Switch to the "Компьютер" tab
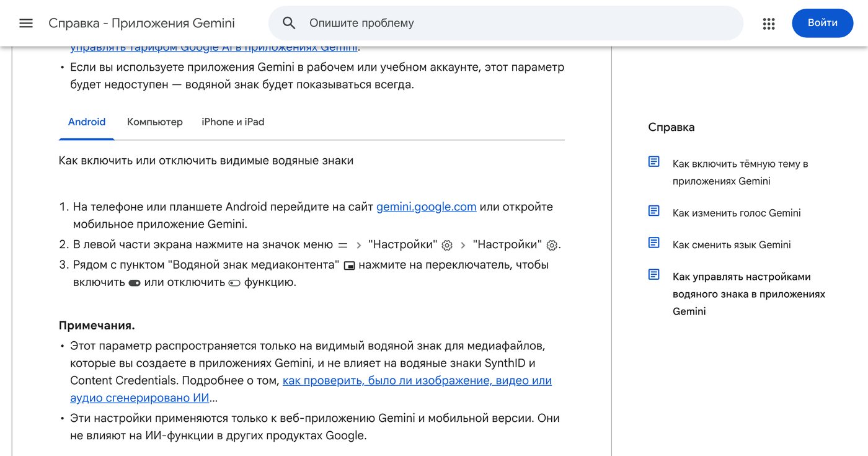The width and height of the screenshot is (868, 456). click(155, 122)
